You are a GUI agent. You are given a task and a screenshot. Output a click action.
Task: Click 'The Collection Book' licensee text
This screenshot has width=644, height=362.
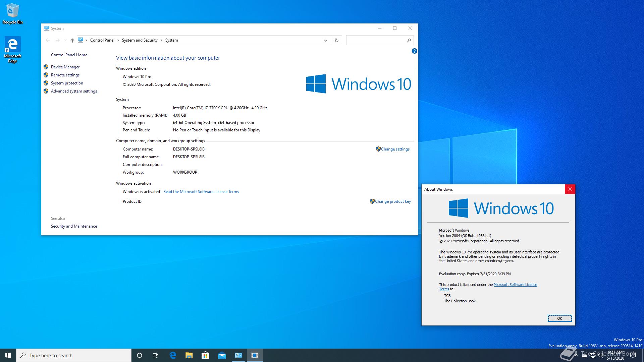pos(460,301)
